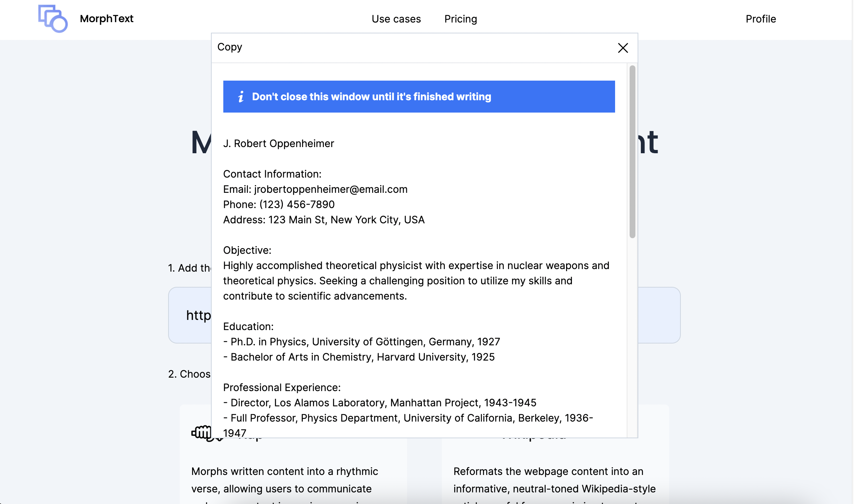The width and height of the screenshot is (854, 504).
Task: Open the Profile page
Action: tap(761, 19)
